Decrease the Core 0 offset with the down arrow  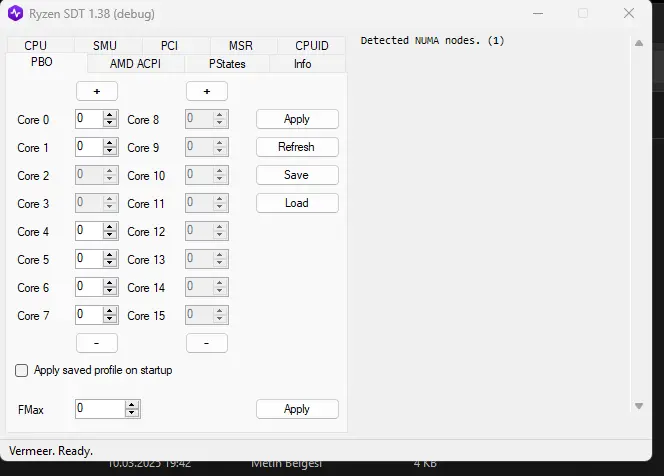[x=110, y=123]
